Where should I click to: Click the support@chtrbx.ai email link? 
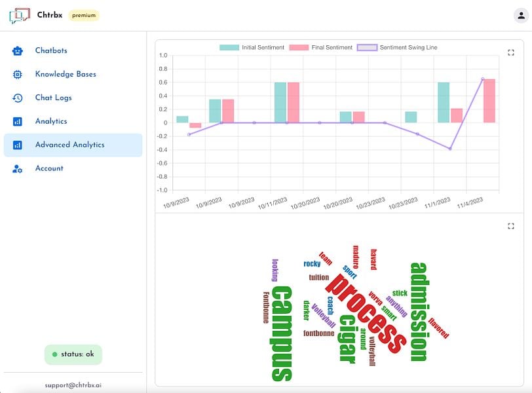tap(73, 385)
